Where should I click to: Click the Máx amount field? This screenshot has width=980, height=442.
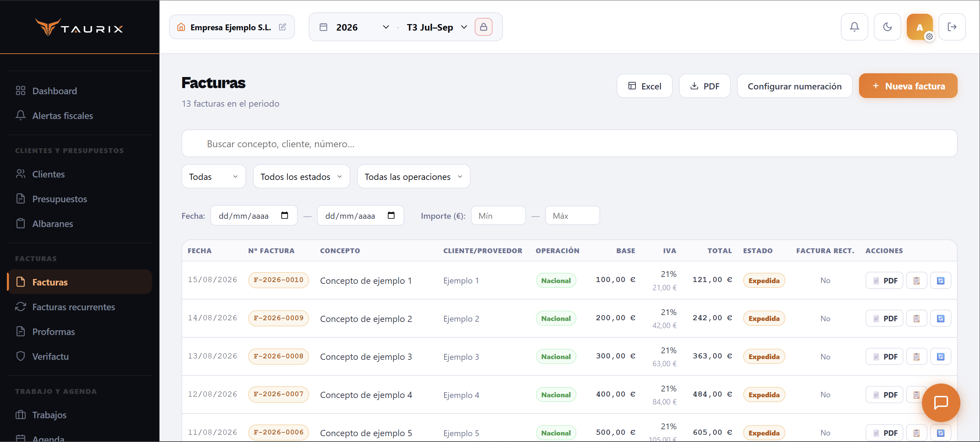(572, 215)
